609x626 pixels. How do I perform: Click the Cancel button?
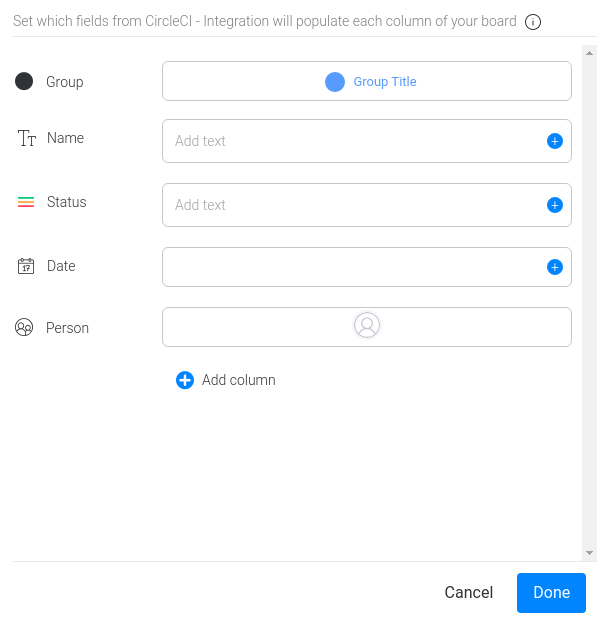[x=469, y=592]
